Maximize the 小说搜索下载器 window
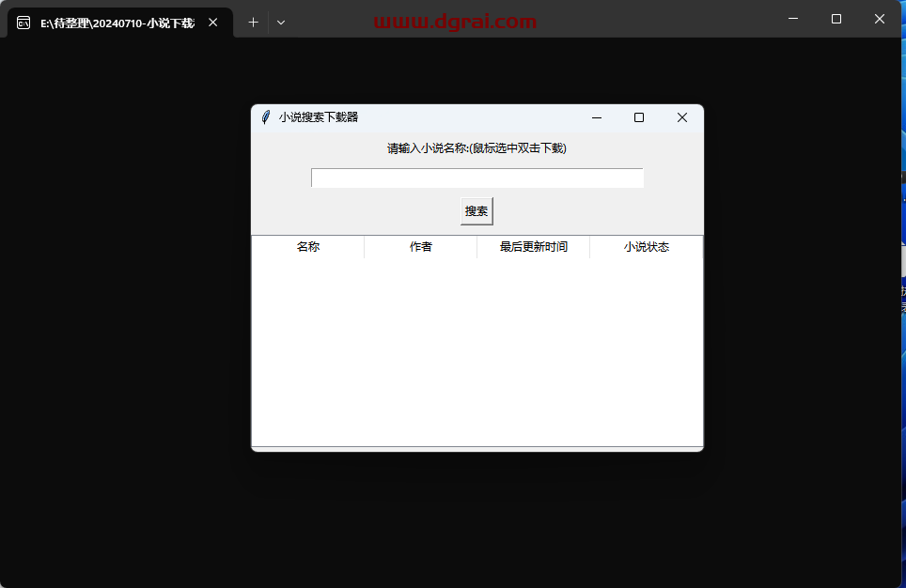The width and height of the screenshot is (906, 588). coord(639,117)
